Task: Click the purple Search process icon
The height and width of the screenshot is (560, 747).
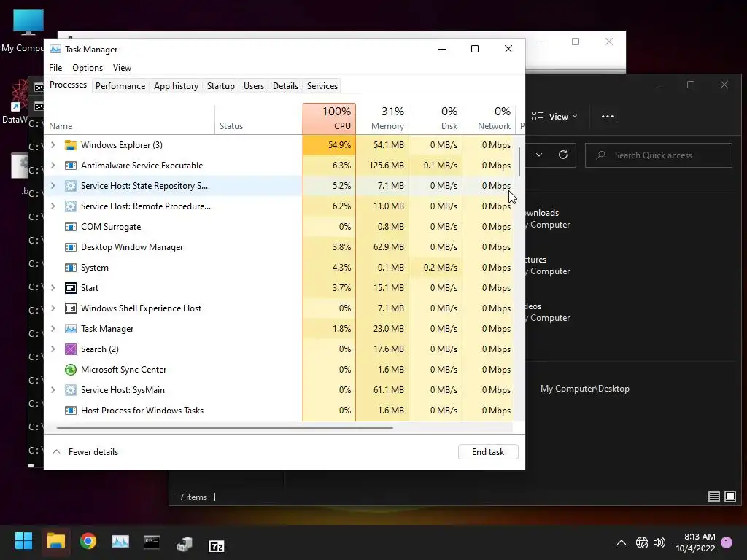Action: pos(71,349)
